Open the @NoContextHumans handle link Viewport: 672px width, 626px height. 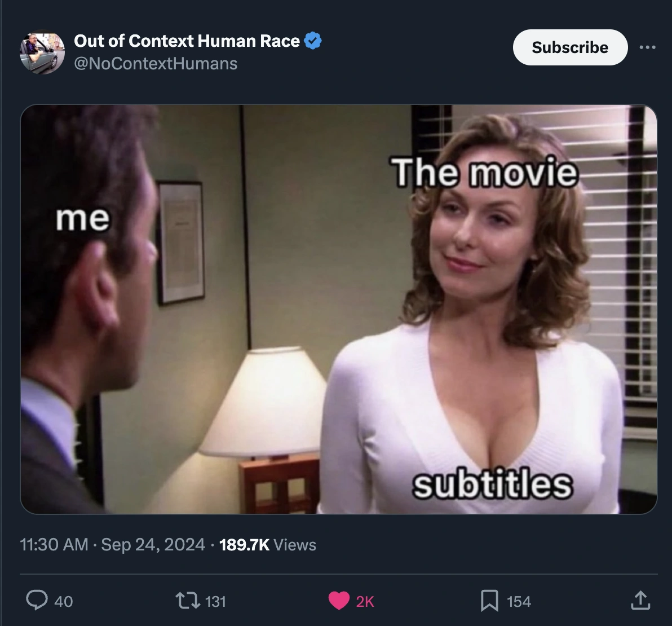(x=156, y=64)
